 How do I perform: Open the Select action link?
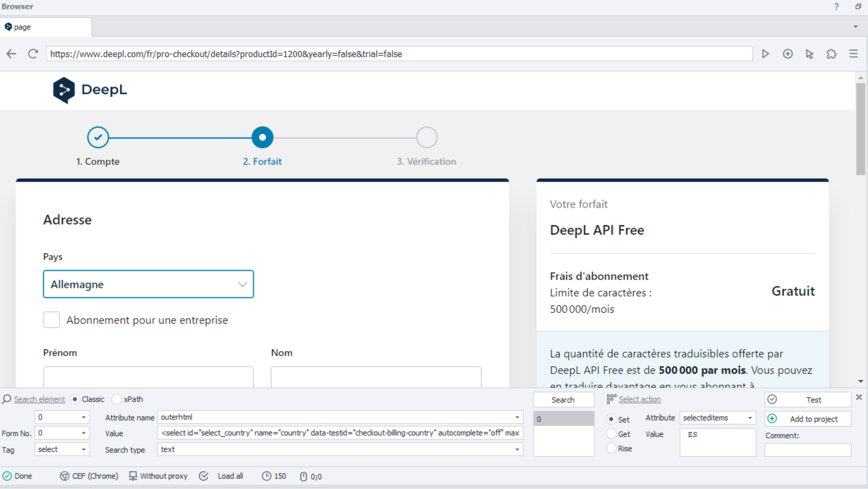(x=640, y=399)
